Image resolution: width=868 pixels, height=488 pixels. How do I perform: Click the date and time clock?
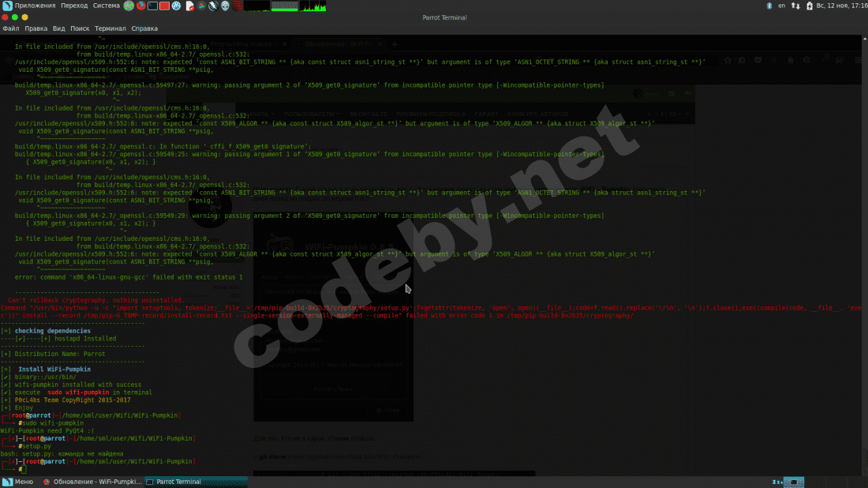(842, 6)
